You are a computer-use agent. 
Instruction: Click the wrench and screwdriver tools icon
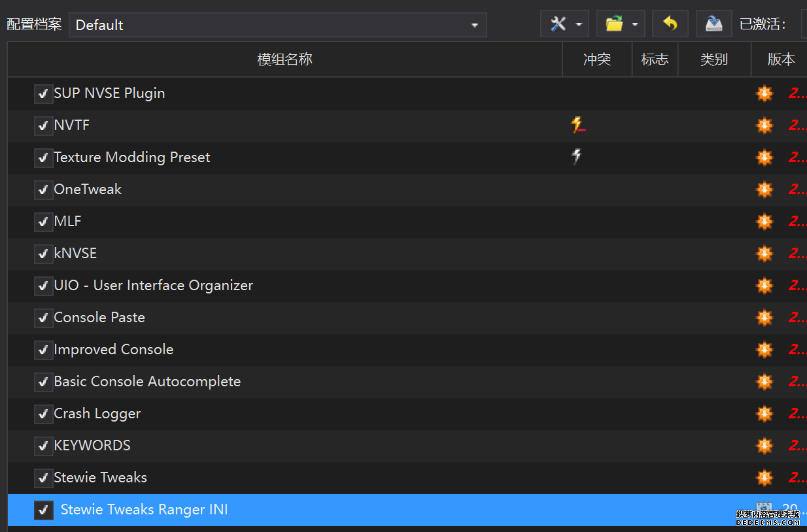[558, 25]
